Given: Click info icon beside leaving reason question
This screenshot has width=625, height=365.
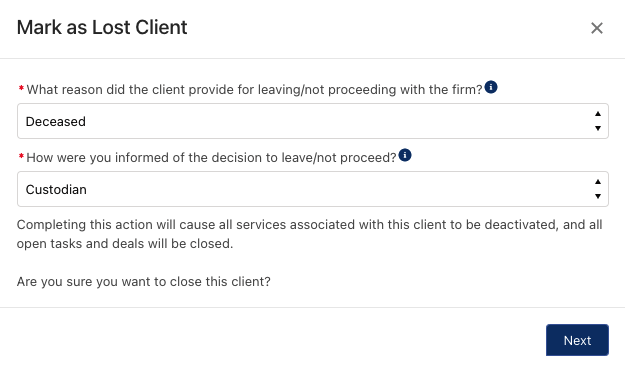Looking at the screenshot, I should 491,87.
